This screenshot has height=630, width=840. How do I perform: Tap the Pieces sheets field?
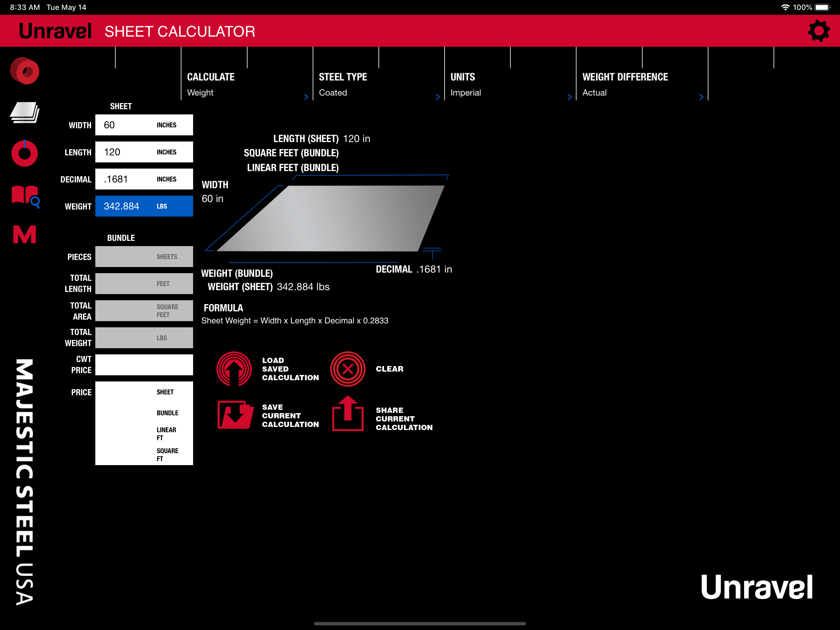point(144,257)
